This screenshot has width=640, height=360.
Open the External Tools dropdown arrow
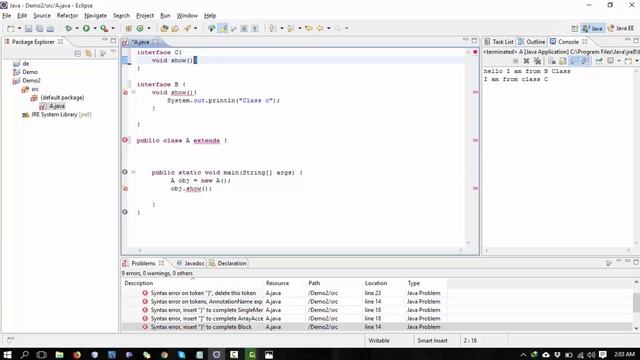click(x=113, y=28)
